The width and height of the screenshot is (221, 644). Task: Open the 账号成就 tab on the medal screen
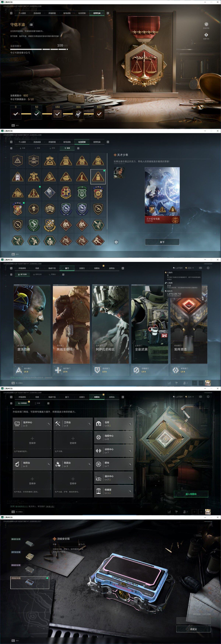[67, 13]
